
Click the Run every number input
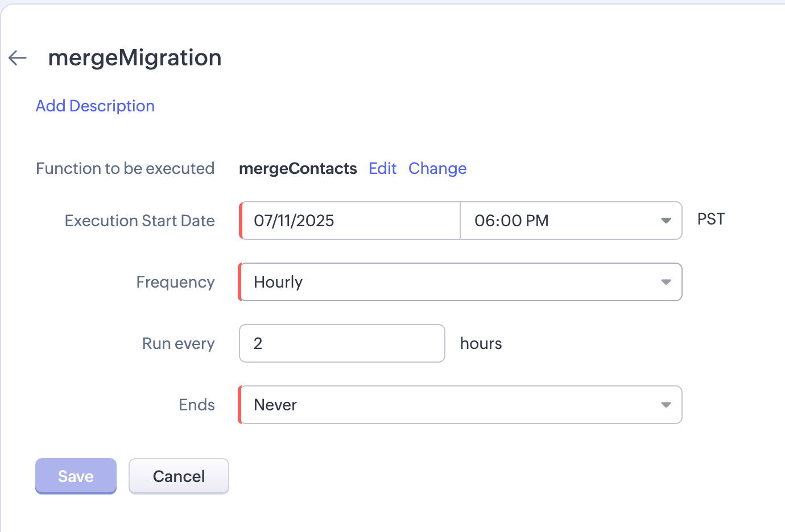342,343
